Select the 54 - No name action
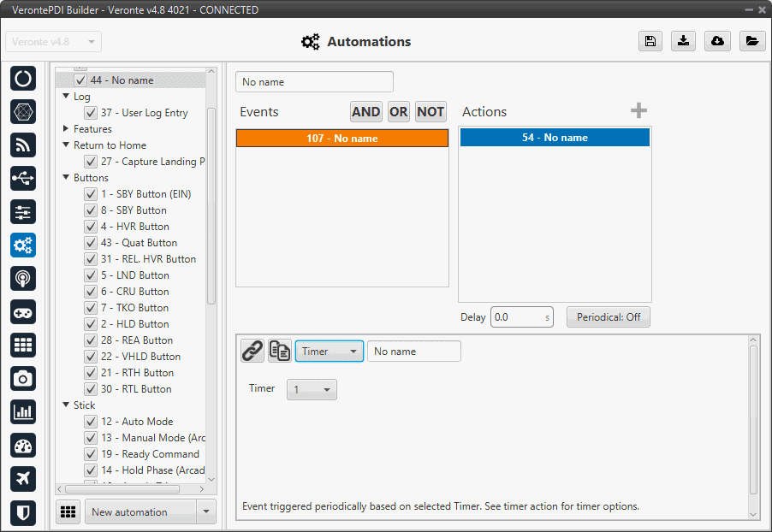Image resolution: width=772 pixels, height=532 pixels. tap(555, 138)
